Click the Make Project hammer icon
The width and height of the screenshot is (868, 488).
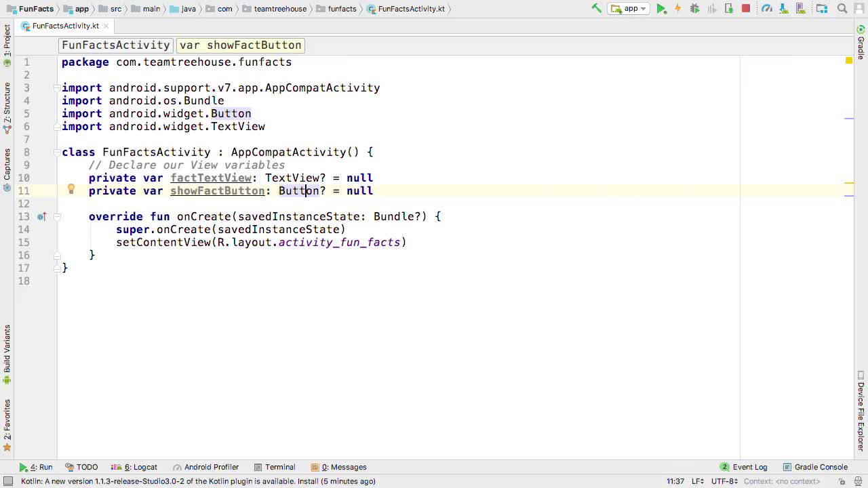coord(597,8)
